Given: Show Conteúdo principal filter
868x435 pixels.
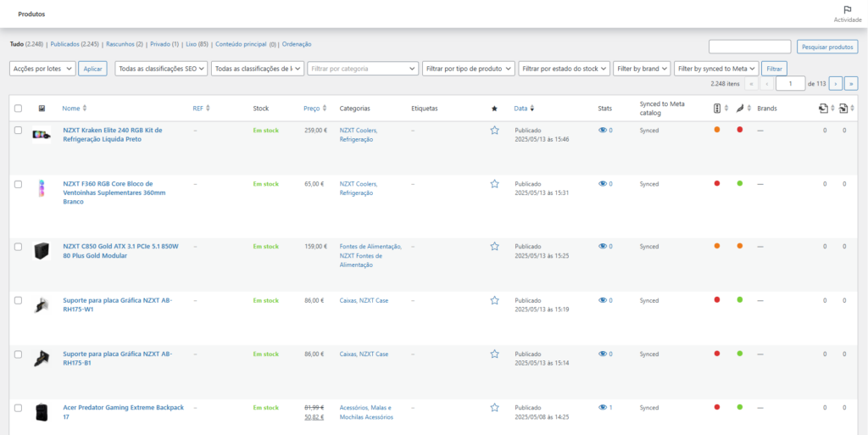Looking at the screenshot, I should pos(241,44).
